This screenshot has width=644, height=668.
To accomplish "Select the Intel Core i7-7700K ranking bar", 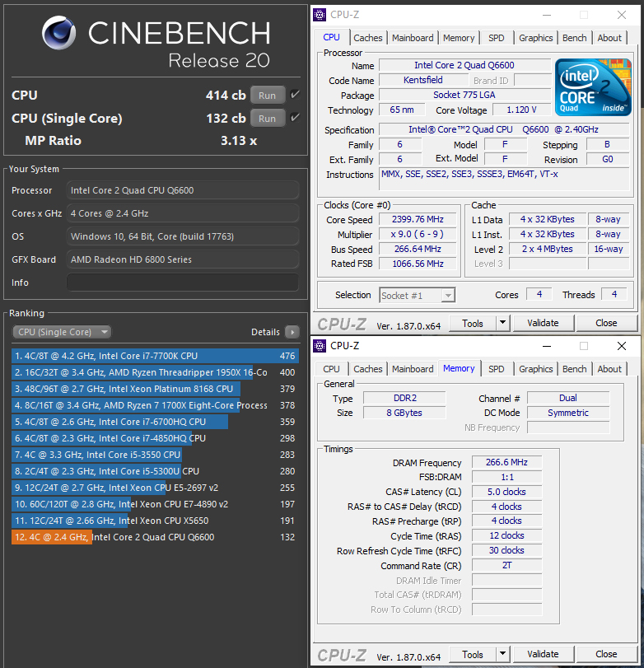I will [155, 356].
